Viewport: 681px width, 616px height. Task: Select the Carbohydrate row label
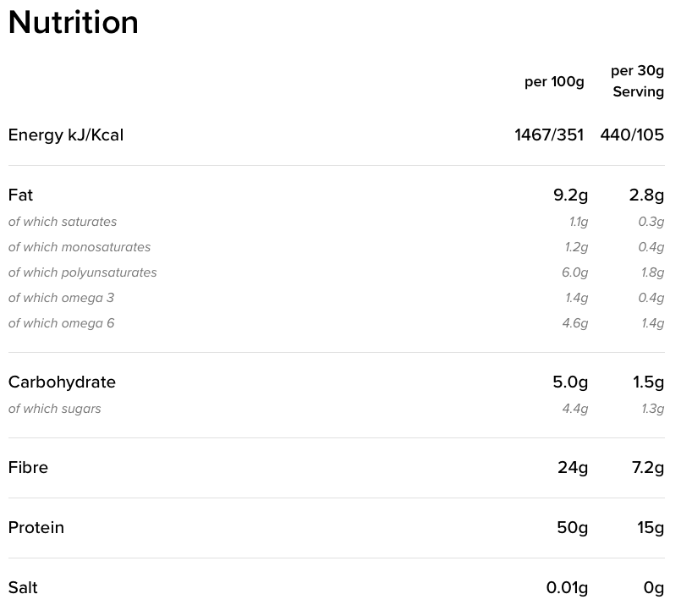62,382
